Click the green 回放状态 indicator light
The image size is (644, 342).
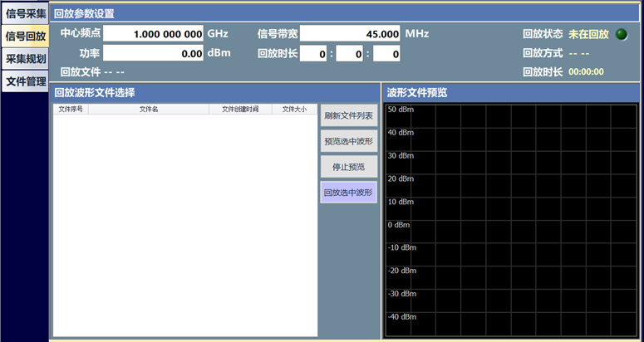[622, 34]
